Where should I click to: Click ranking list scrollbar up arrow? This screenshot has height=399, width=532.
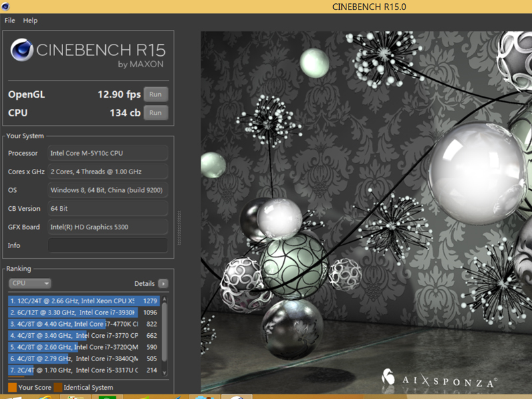pos(164,299)
